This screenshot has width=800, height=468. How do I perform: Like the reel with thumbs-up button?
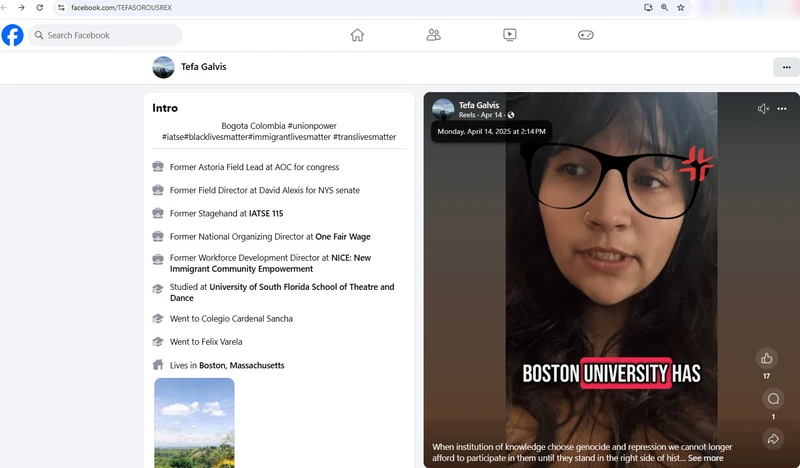tap(766, 358)
